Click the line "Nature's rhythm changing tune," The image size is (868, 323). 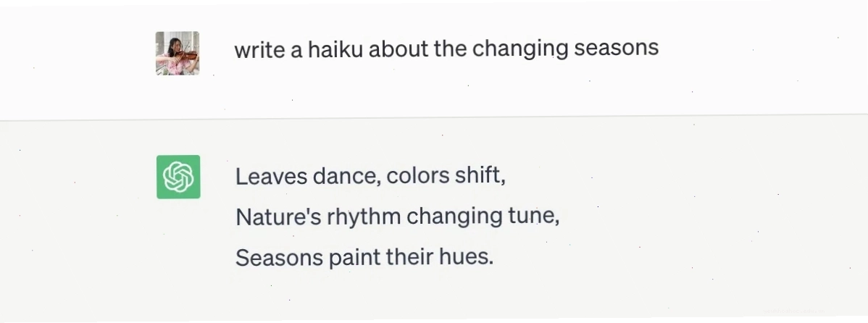pos(398,217)
